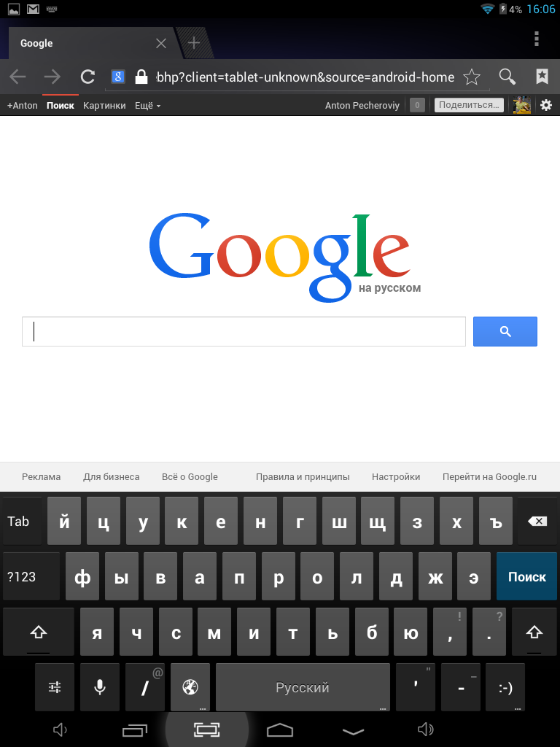Expand the Ещё dropdown menu

pyautogui.click(x=147, y=106)
